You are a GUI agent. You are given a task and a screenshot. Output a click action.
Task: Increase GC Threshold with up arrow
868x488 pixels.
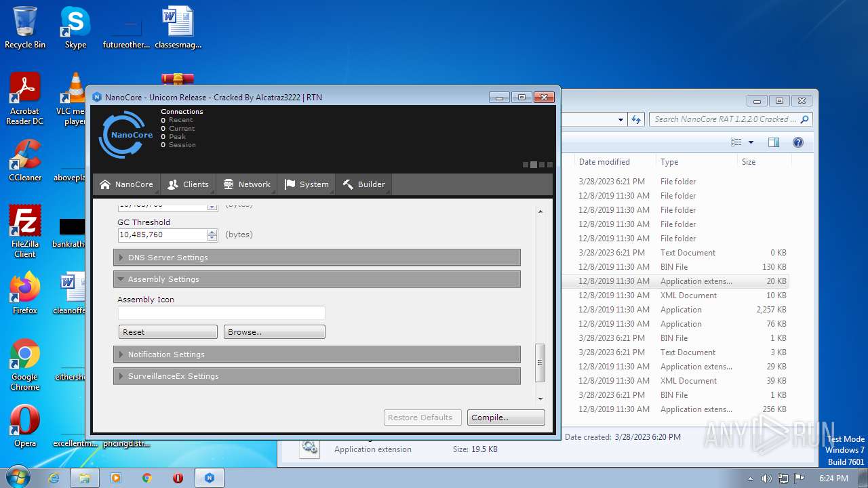tap(212, 232)
